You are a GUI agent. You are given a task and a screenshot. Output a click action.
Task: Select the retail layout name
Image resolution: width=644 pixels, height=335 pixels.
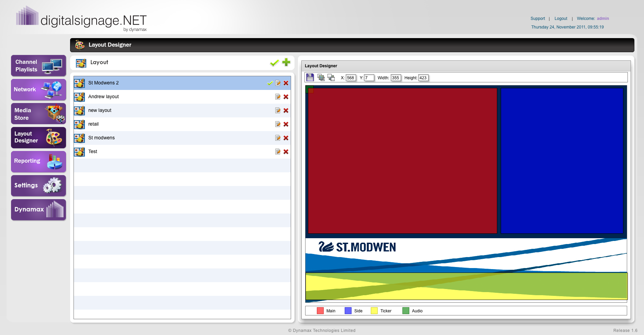[x=93, y=124]
